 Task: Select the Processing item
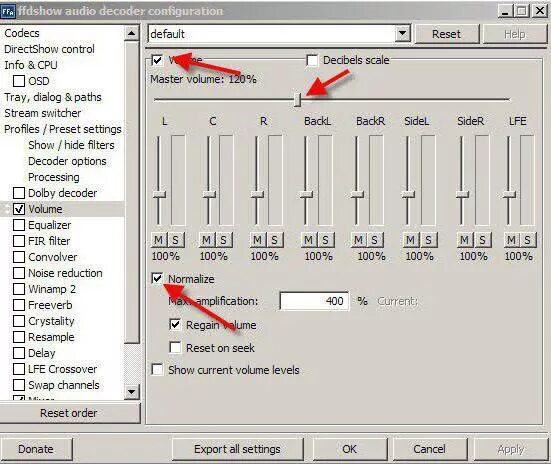(x=54, y=177)
